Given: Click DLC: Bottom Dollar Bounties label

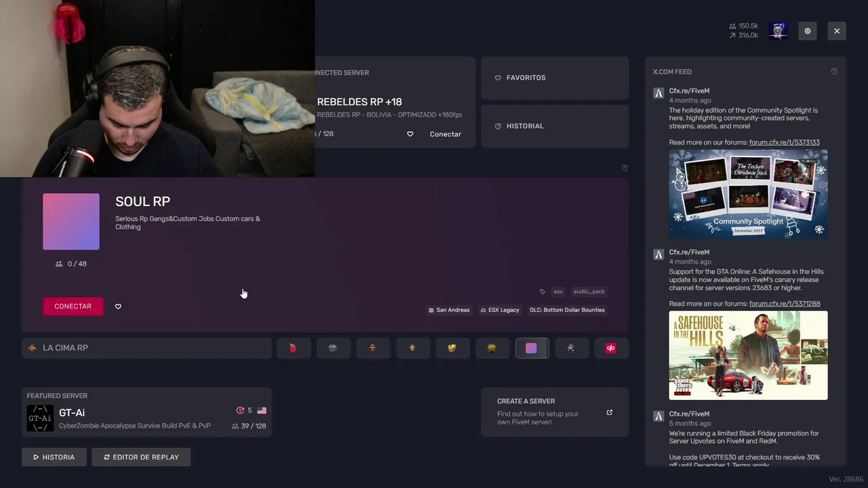Looking at the screenshot, I should point(567,310).
